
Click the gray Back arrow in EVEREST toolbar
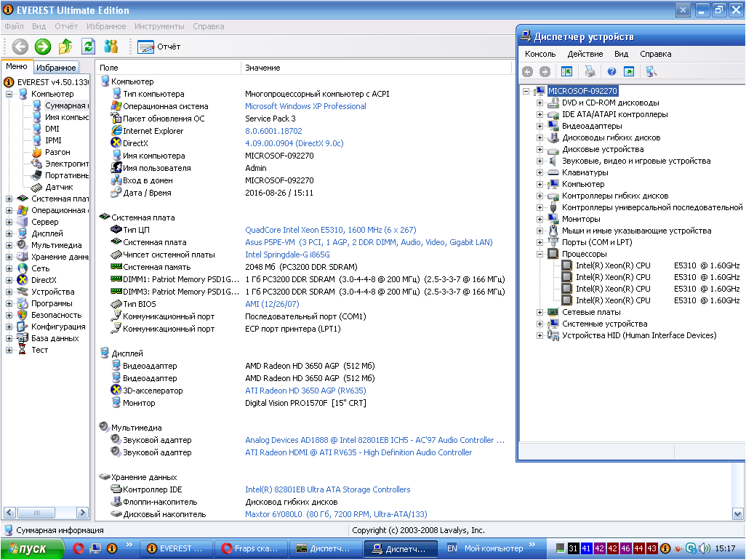click(x=20, y=47)
